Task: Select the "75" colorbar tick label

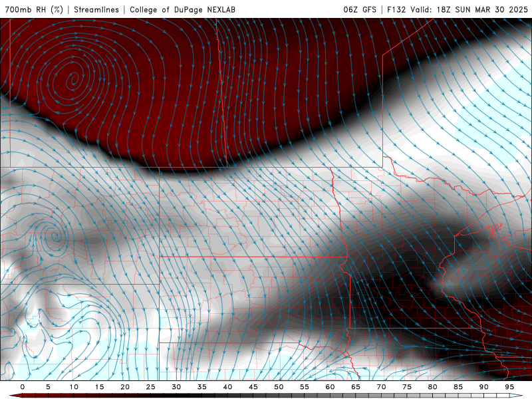Action: [407, 387]
